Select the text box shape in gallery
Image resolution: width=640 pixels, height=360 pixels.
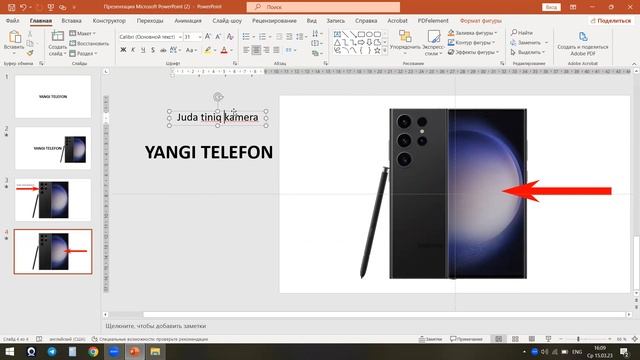[337, 34]
